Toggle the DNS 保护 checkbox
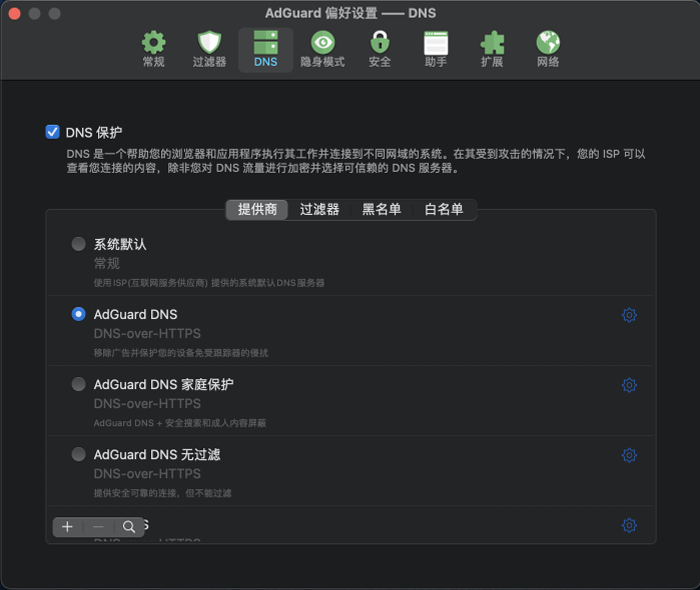700x590 pixels. [x=52, y=132]
